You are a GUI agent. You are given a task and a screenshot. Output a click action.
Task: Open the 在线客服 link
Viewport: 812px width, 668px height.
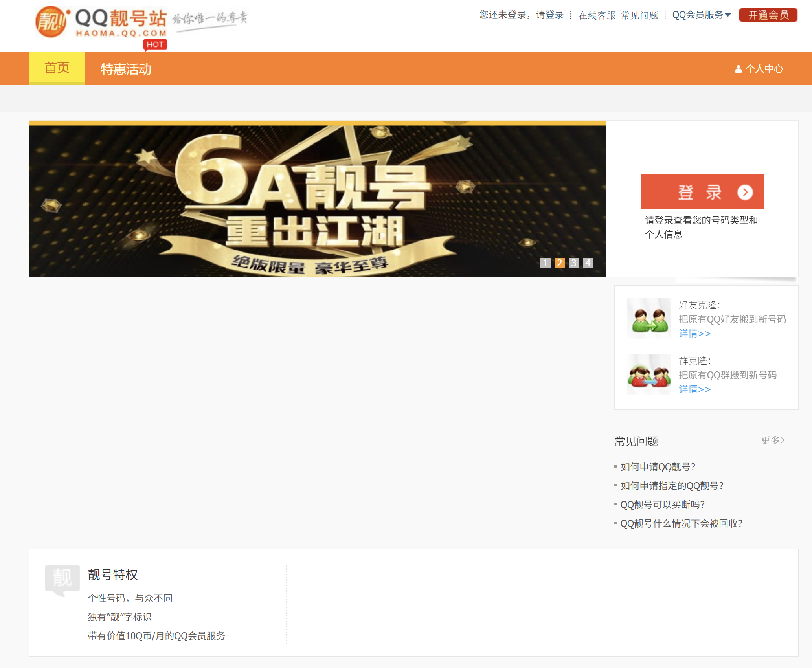pos(597,15)
